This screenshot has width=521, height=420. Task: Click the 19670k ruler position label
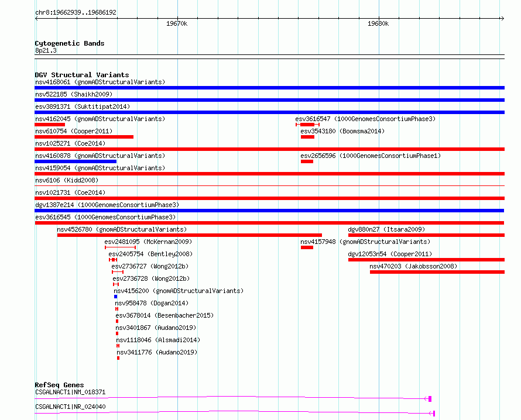tap(177, 23)
